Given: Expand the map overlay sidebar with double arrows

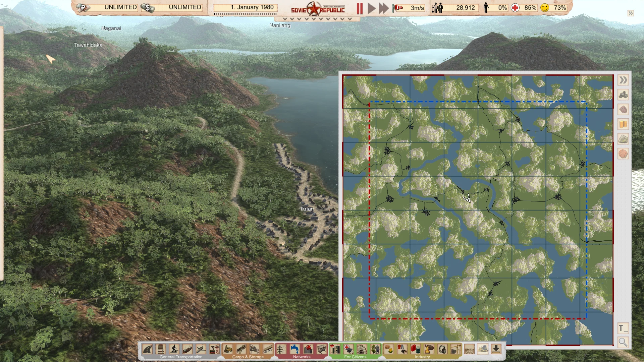Looking at the screenshot, I should click(x=623, y=80).
